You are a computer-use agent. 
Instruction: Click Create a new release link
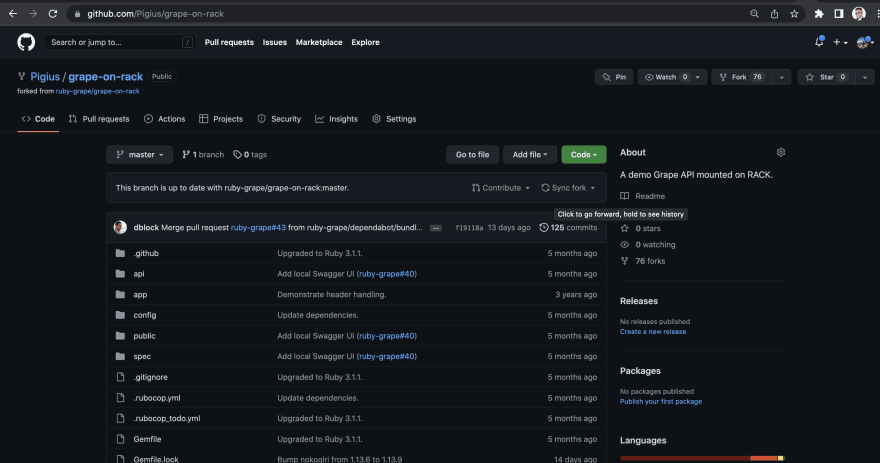coord(653,332)
